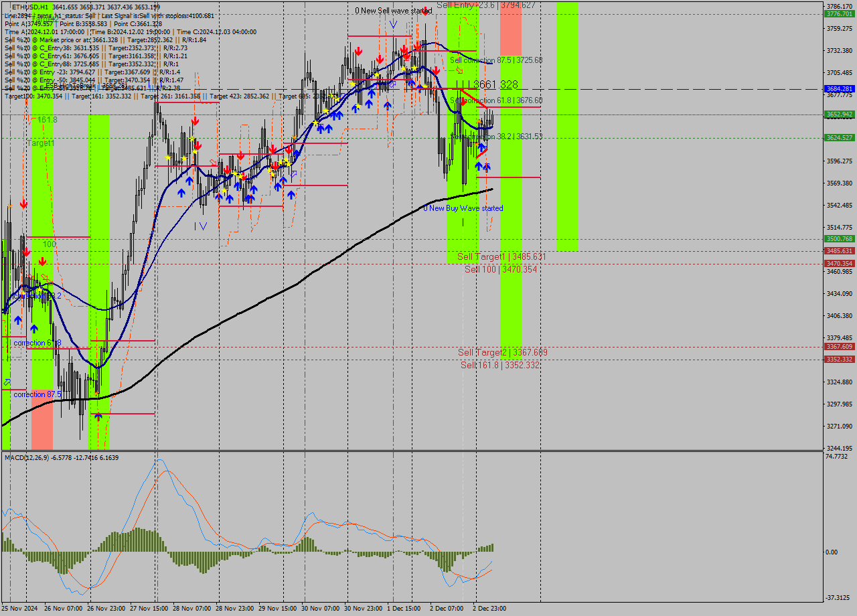The width and height of the screenshot is (857, 616).
Task: Click 3569.380 on the price axis
Action: pos(840,183)
